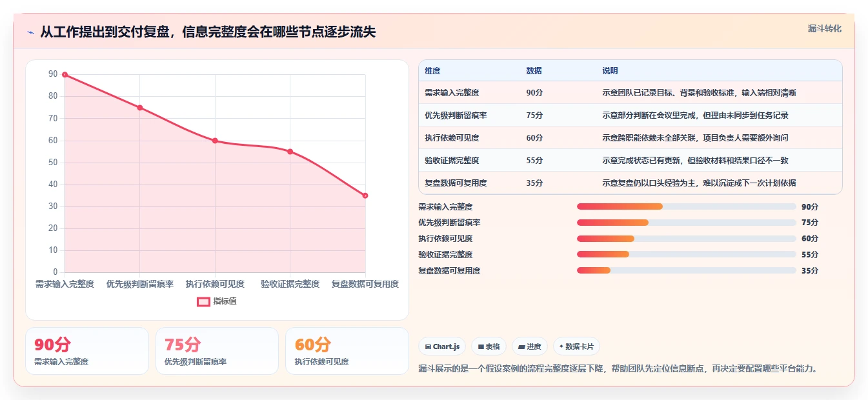Click the 维度 column header
The height and width of the screenshot is (400, 868).
pyautogui.click(x=432, y=70)
